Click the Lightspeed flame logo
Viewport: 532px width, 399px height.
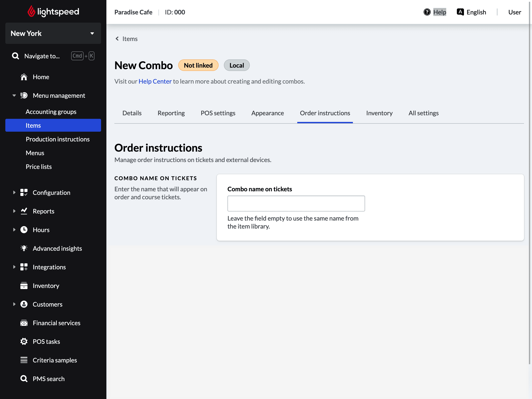click(x=31, y=11)
